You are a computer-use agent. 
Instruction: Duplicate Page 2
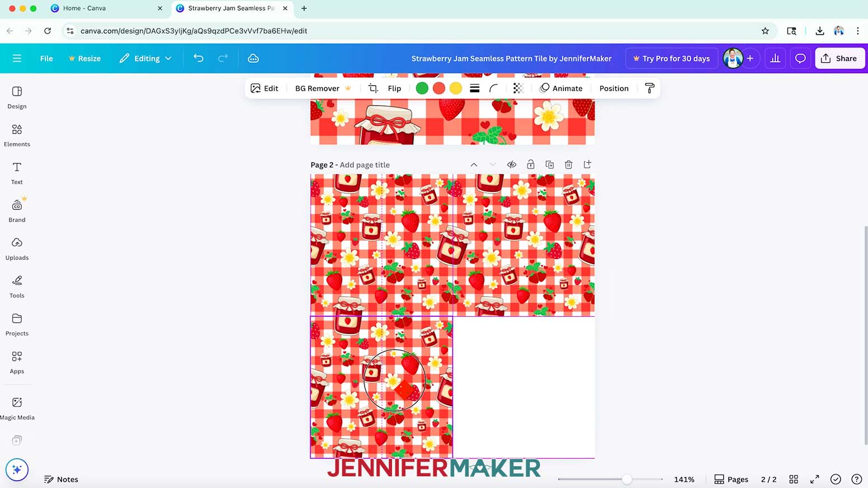[x=549, y=165]
